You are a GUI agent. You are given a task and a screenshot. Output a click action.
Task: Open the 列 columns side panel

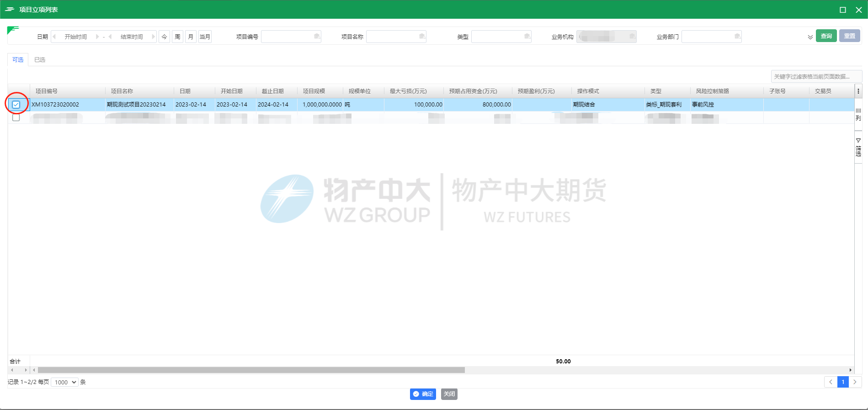[858, 114]
